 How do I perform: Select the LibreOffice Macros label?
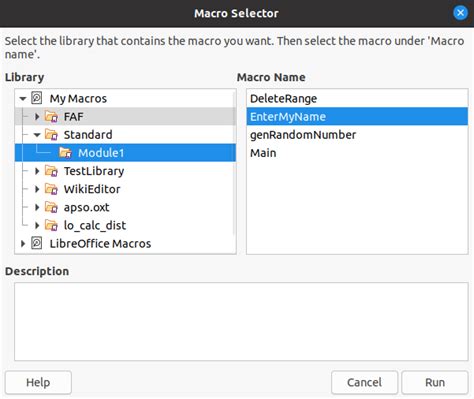[x=100, y=243]
